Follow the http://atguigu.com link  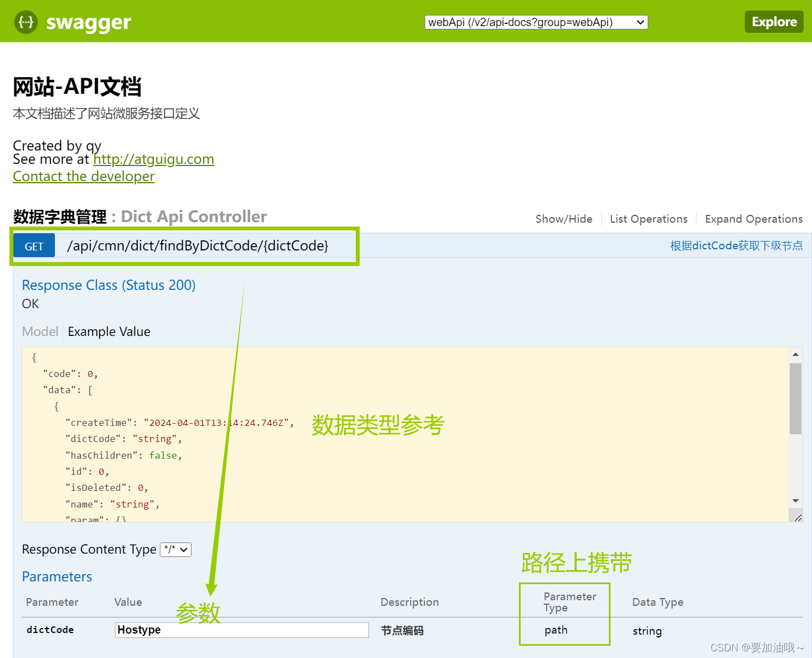[x=153, y=159]
